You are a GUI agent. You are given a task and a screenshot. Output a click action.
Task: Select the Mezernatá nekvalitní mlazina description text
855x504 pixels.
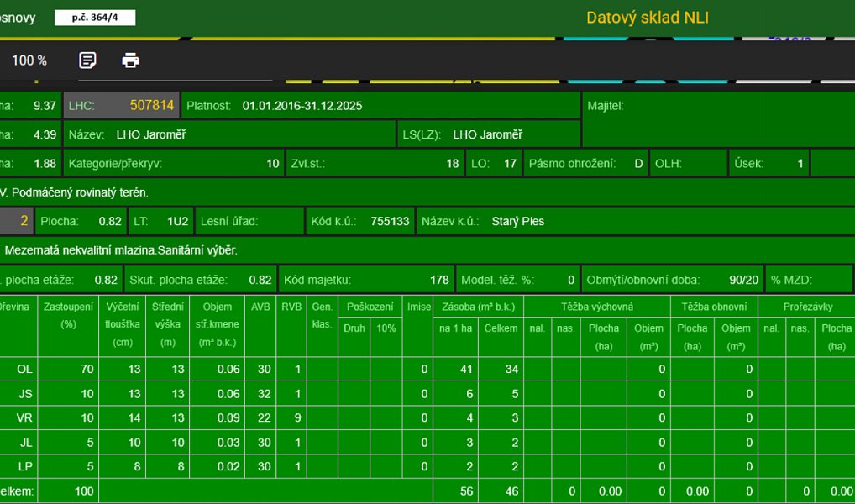[x=121, y=250]
